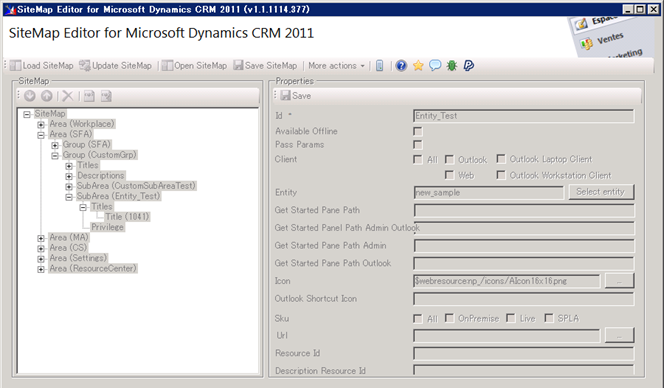The width and height of the screenshot is (664, 388).
Task: Click the mobile device icon in toolbar
Action: [x=380, y=66]
